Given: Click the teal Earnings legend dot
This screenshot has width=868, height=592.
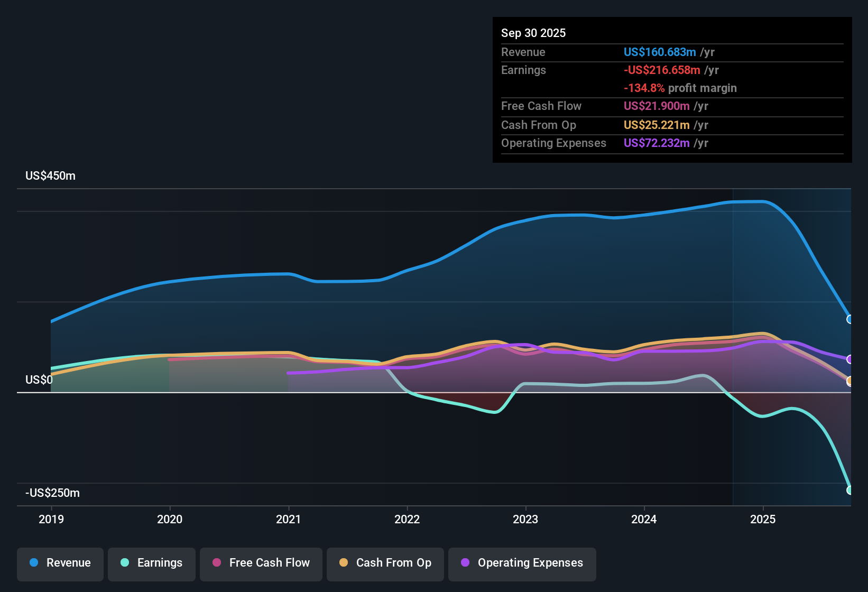Looking at the screenshot, I should [x=124, y=563].
